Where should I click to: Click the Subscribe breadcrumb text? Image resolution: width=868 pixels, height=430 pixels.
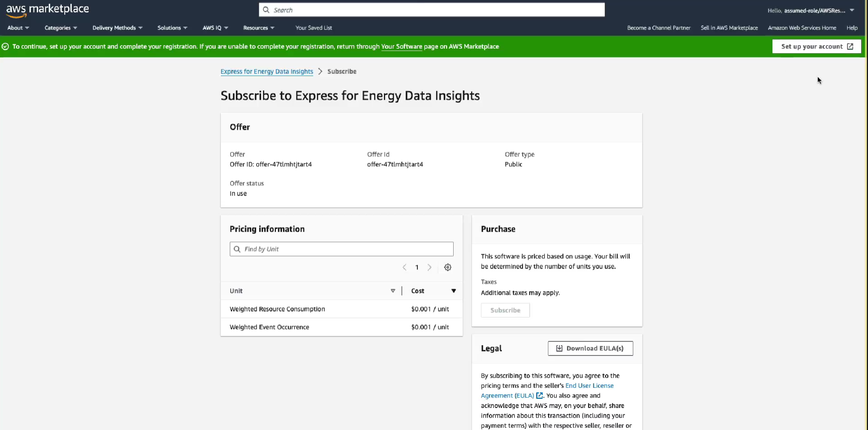click(x=342, y=71)
